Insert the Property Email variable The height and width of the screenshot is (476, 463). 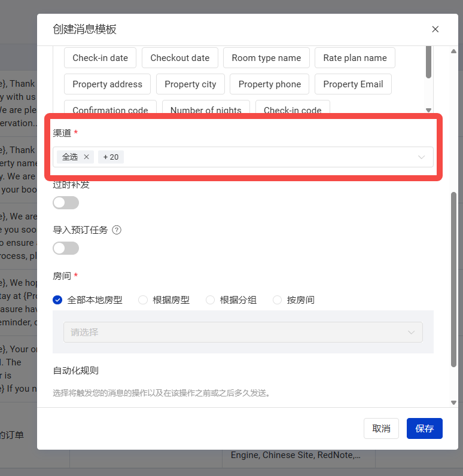point(353,84)
